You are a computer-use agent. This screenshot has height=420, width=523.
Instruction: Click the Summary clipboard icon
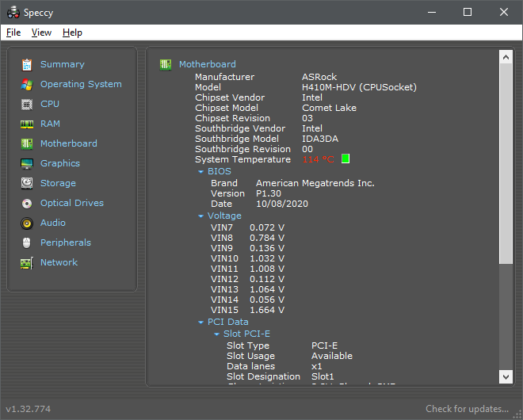27,65
